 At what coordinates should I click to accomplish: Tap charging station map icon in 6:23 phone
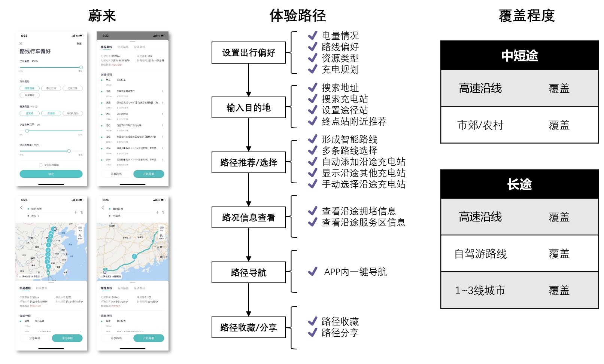click(x=80, y=236)
